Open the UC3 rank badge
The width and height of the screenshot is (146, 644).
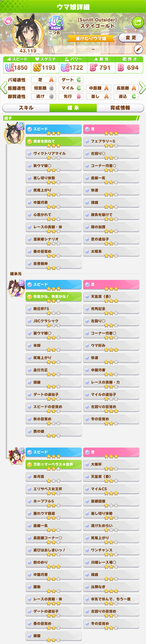[56, 23]
